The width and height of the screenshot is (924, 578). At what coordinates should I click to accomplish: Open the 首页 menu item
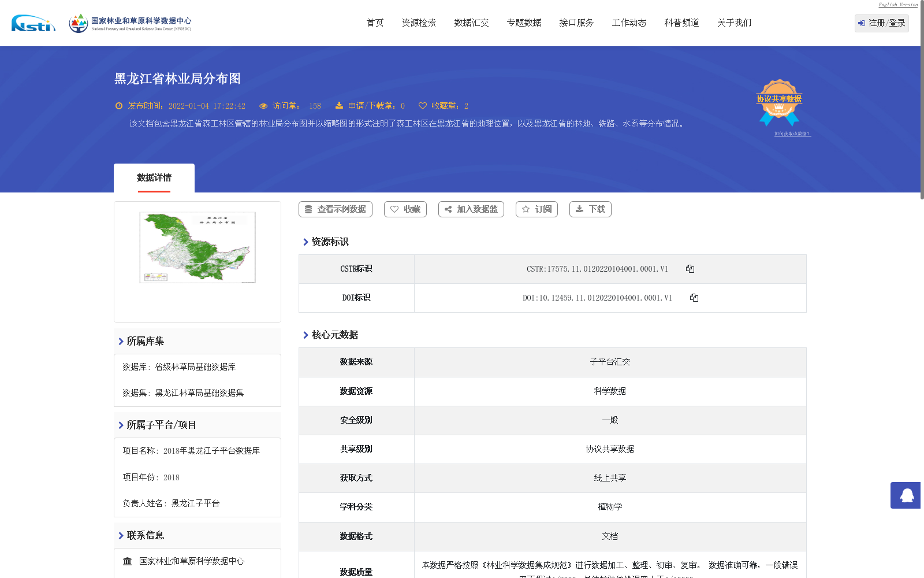375,23
